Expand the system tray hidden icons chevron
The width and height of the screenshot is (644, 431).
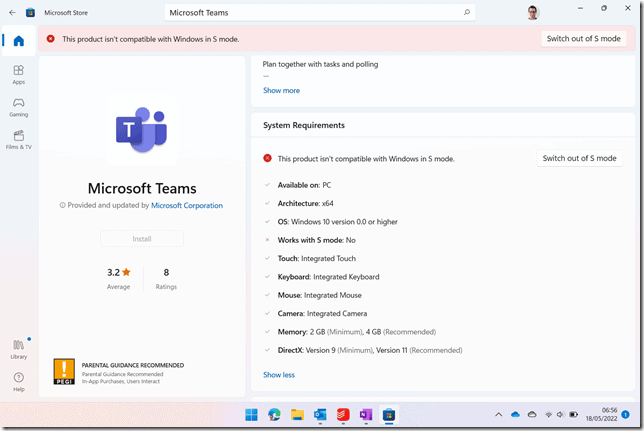coord(499,415)
